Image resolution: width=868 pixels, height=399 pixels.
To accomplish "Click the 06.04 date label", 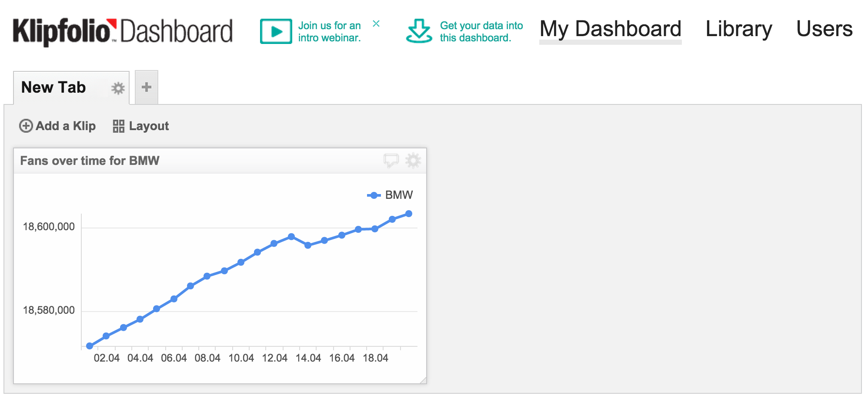I will tap(174, 358).
